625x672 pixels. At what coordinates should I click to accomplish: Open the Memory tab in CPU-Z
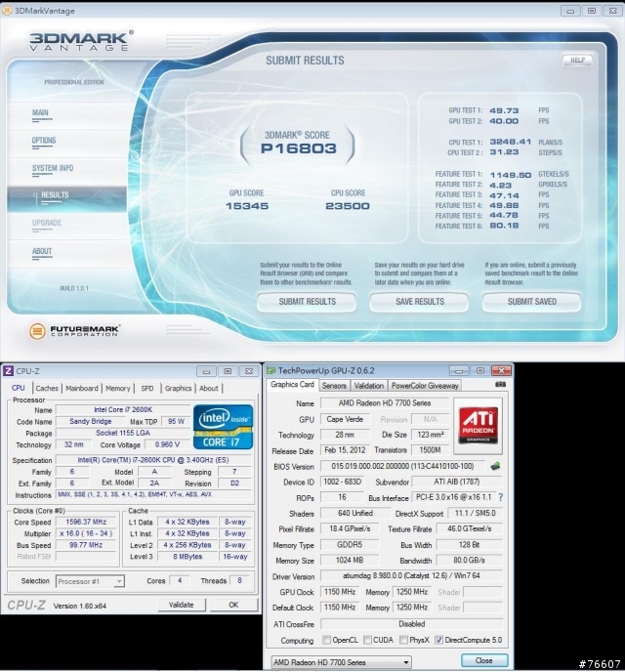click(118, 389)
